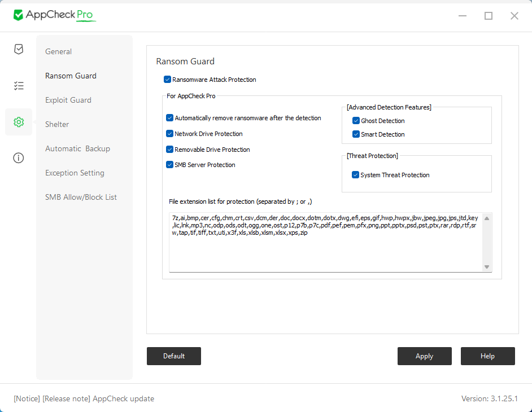Image resolution: width=532 pixels, height=412 pixels.
Task: Open the AppCheck update release note link
Action: point(84,398)
